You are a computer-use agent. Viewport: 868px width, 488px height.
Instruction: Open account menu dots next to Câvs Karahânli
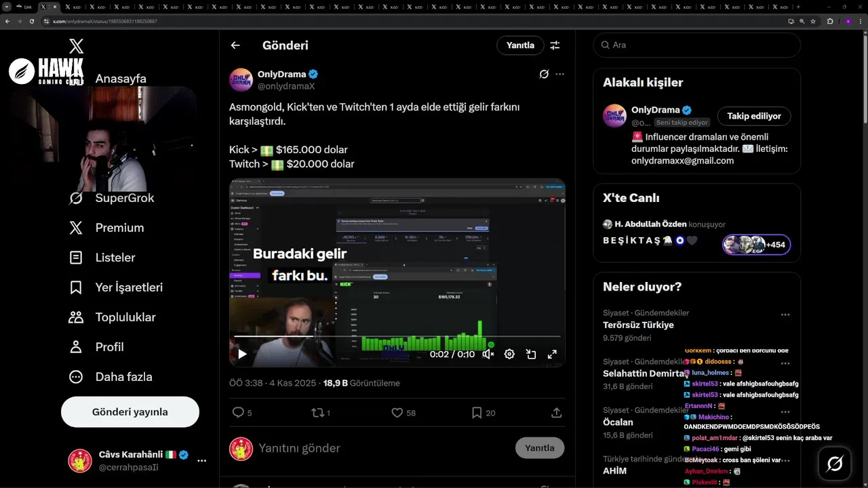point(201,461)
